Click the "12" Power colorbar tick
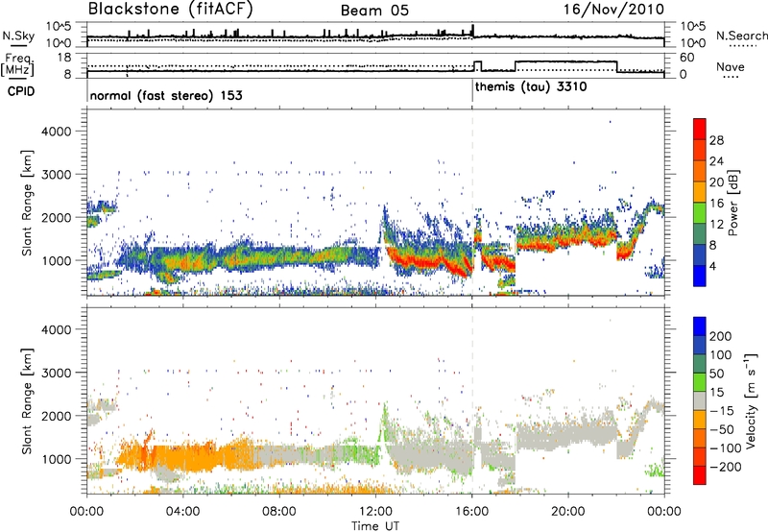This screenshot has height=532, width=768. [x=716, y=225]
